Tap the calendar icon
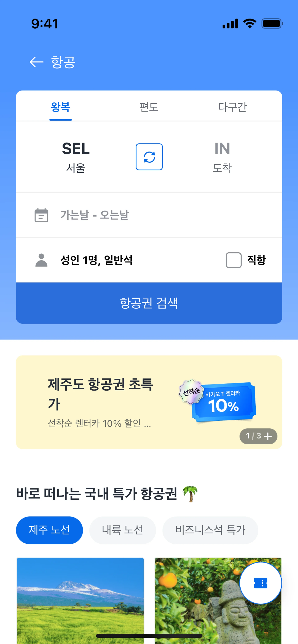 coord(41,215)
